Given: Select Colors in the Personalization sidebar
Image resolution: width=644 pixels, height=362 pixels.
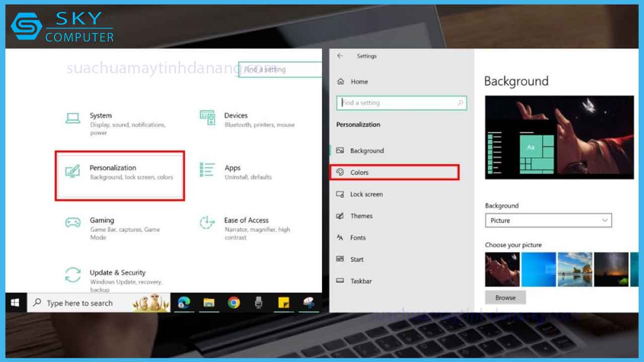Looking at the screenshot, I should coord(359,172).
